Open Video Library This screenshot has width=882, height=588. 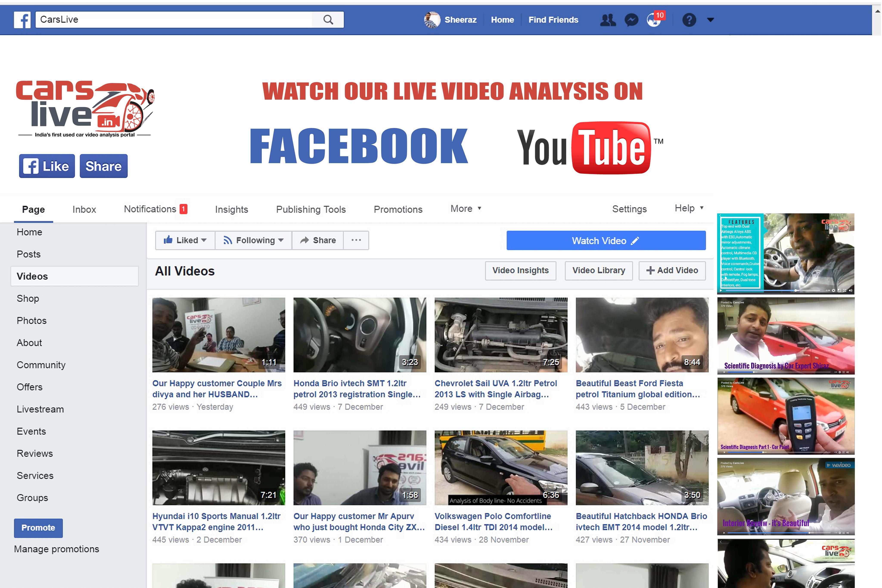[x=598, y=270]
